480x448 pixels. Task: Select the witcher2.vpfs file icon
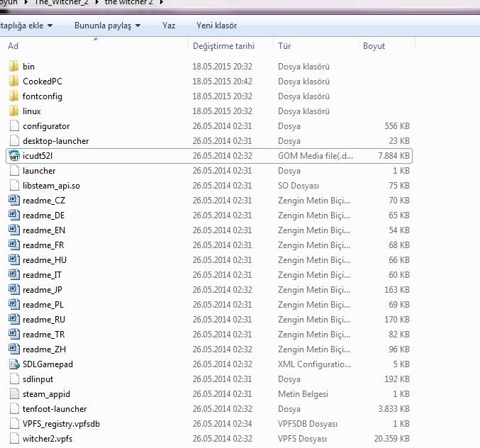click(14, 439)
